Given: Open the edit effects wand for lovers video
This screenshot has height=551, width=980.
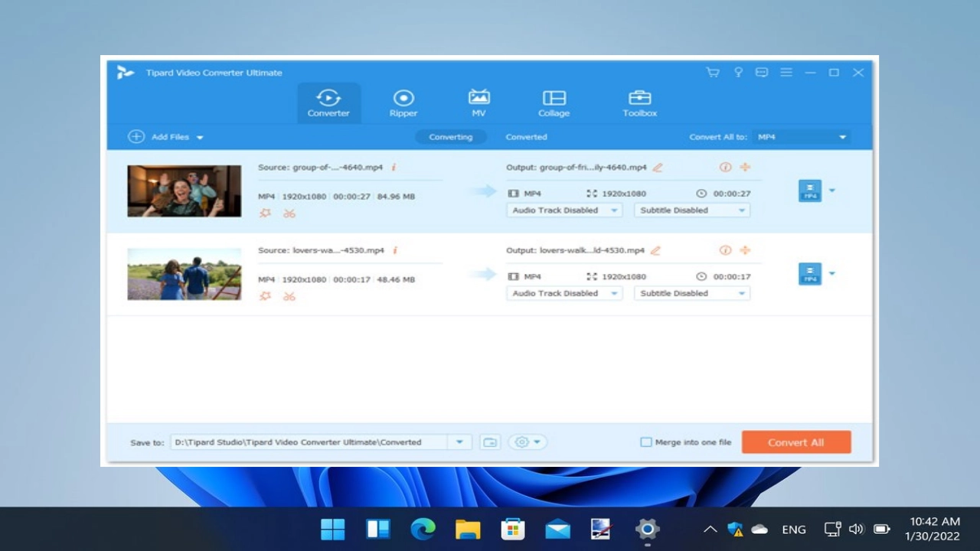Looking at the screenshot, I should click(265, 296).
